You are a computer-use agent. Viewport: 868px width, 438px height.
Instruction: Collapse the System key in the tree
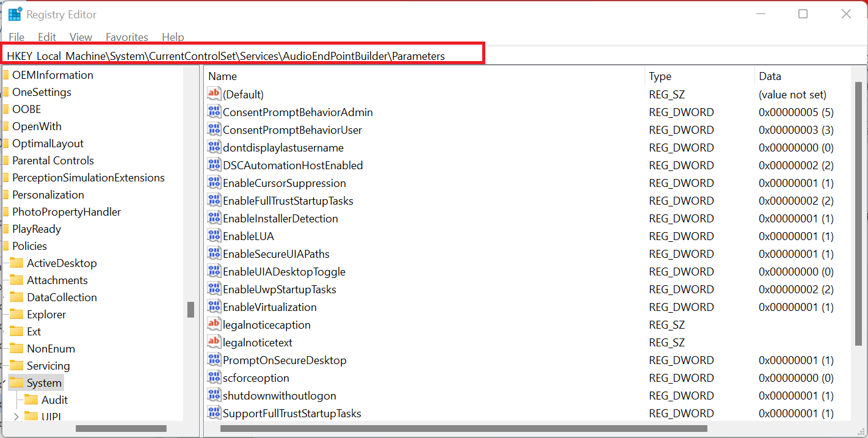4,383
